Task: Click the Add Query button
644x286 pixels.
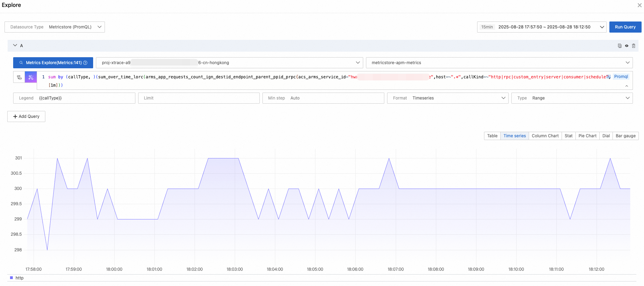Action: click(26, 116)
